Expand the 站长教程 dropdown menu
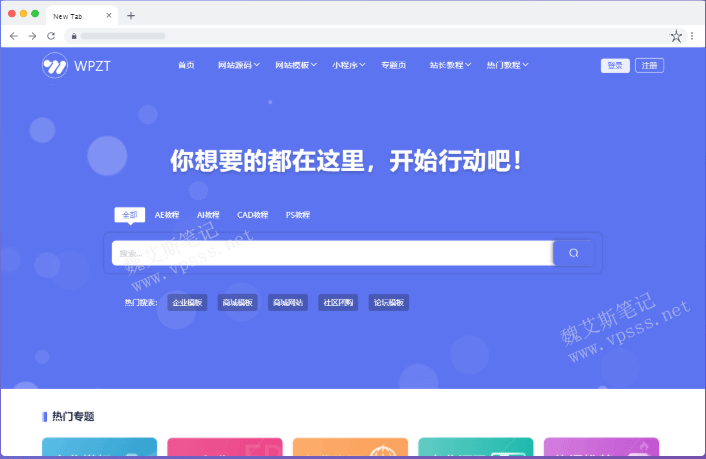Viewport: 706px width, 459px height. point(450,65)
